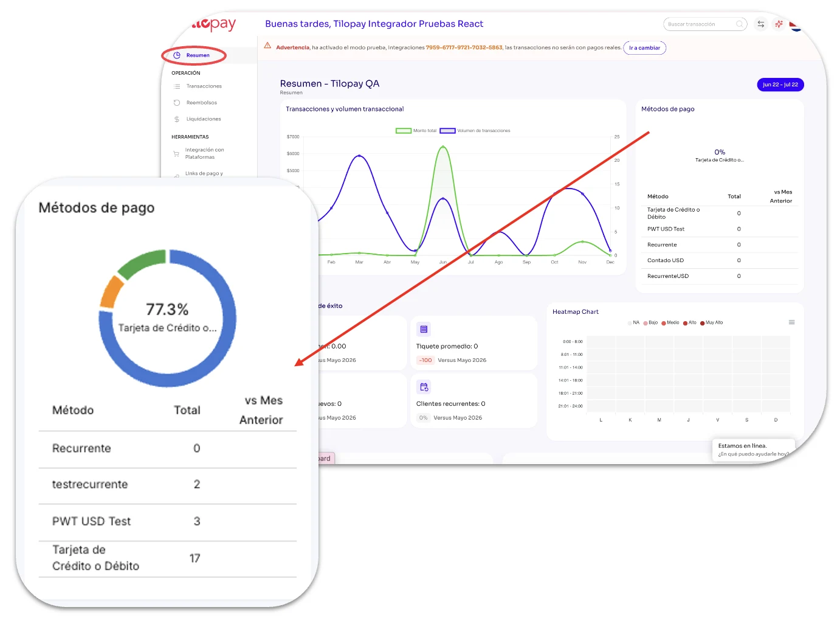
Task: Click the Ir a cambiar button
Action: pyautogui.click(x=644, y=48)
